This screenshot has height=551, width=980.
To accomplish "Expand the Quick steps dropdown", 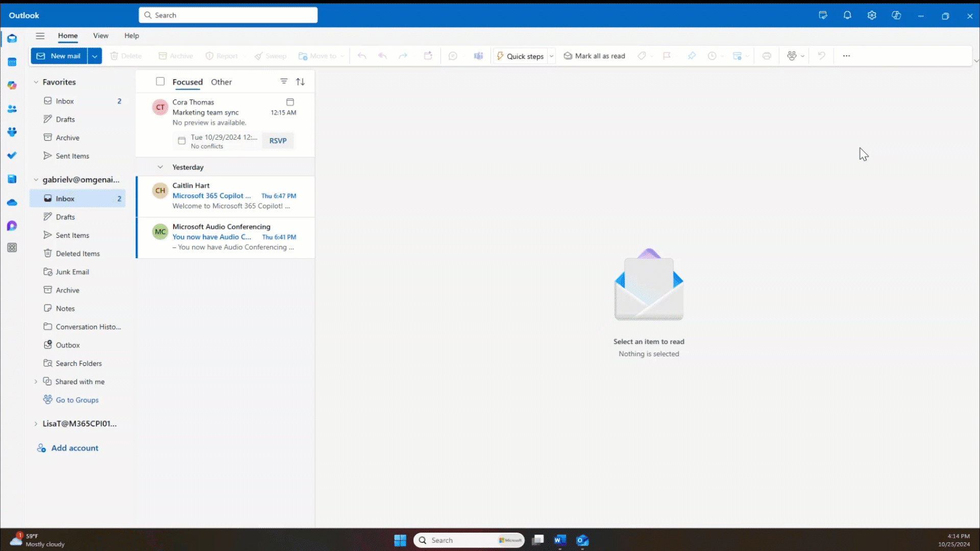I will pos(551,56).
